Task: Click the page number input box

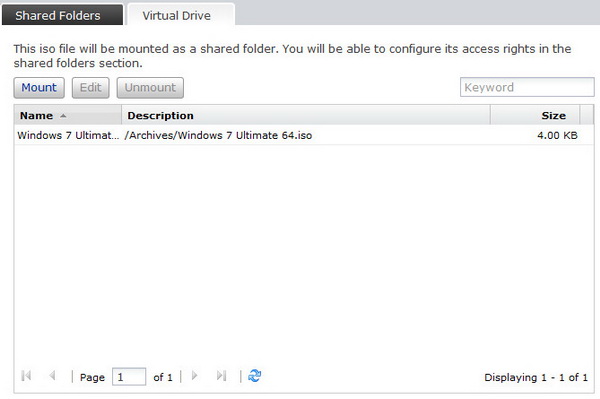Action: pyautogui.click(x=129, y=377)
